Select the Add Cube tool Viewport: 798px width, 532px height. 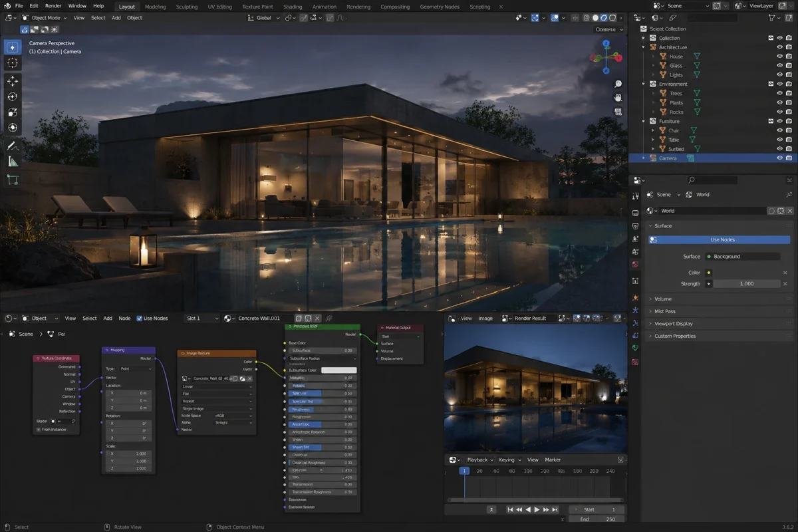pyautogui.click(x=12, y=180)
